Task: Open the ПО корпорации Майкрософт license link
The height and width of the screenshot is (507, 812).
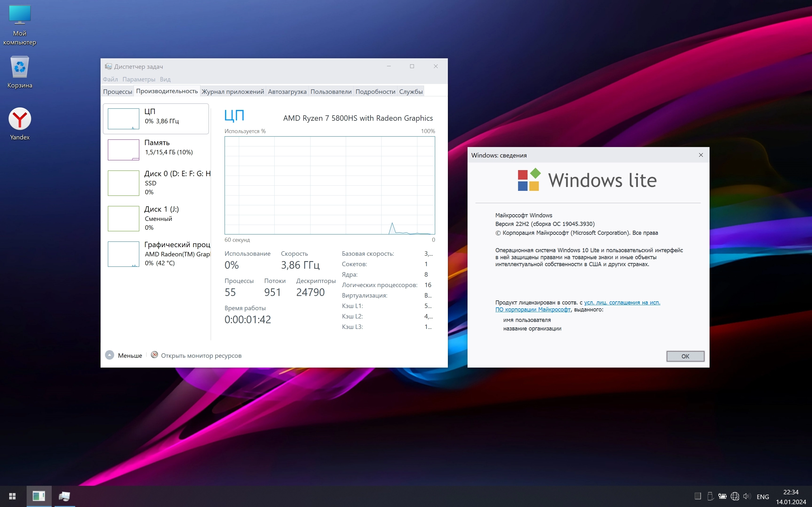Action: click(533, 310)
